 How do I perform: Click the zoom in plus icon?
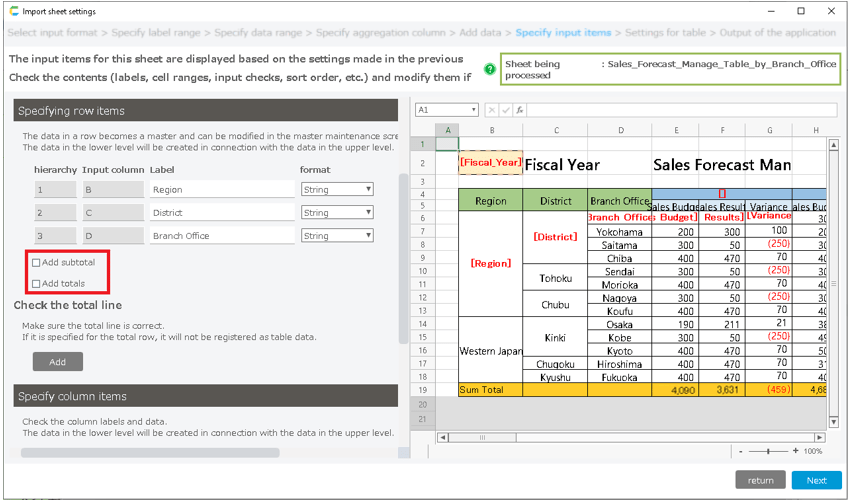tap(795, 452)
